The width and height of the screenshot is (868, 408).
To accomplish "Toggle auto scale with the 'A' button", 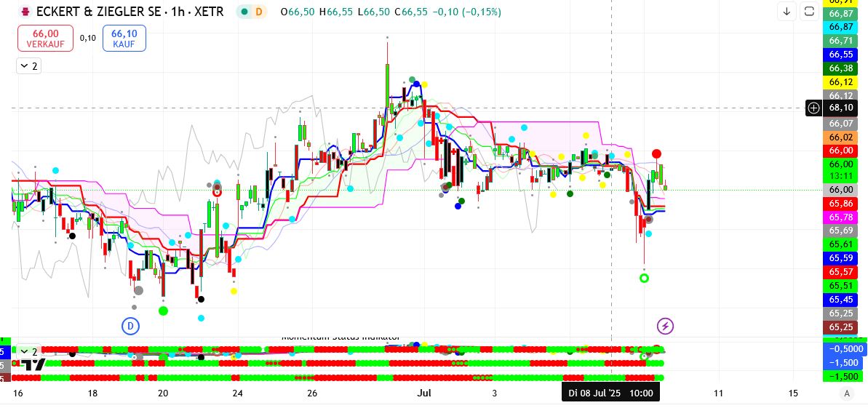I will [x=846, y=393].
